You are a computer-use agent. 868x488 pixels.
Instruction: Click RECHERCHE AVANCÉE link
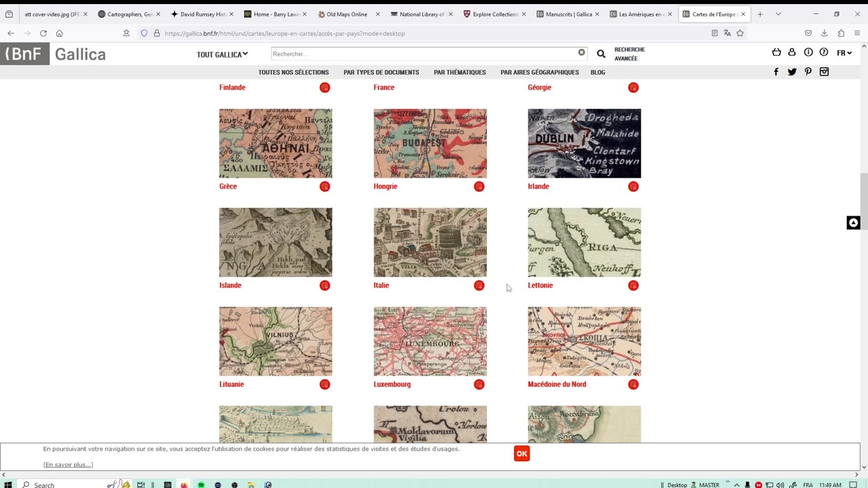tap(629, 54)
